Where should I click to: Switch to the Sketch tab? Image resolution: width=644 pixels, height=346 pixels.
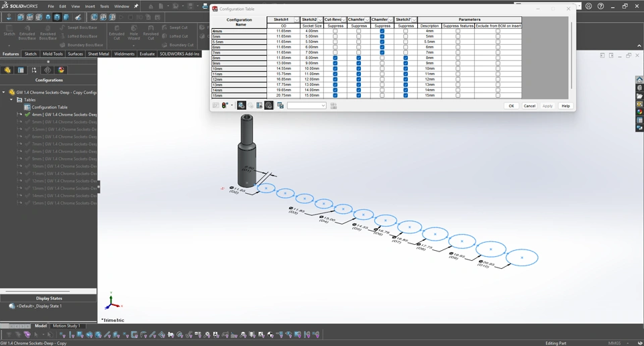(x=30, y=54)
